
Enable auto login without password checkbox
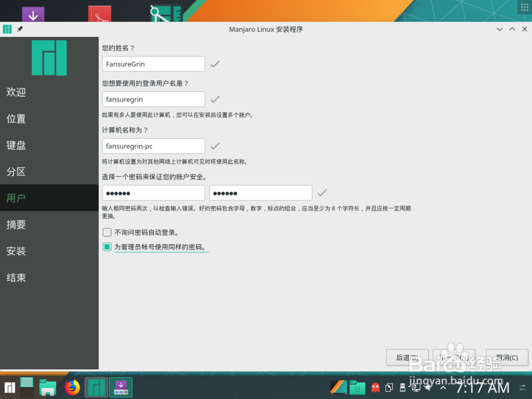coord(107,232)
